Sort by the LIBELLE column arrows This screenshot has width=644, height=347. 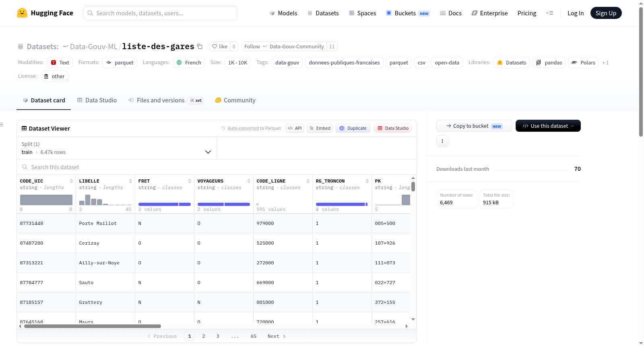point(130,181)
